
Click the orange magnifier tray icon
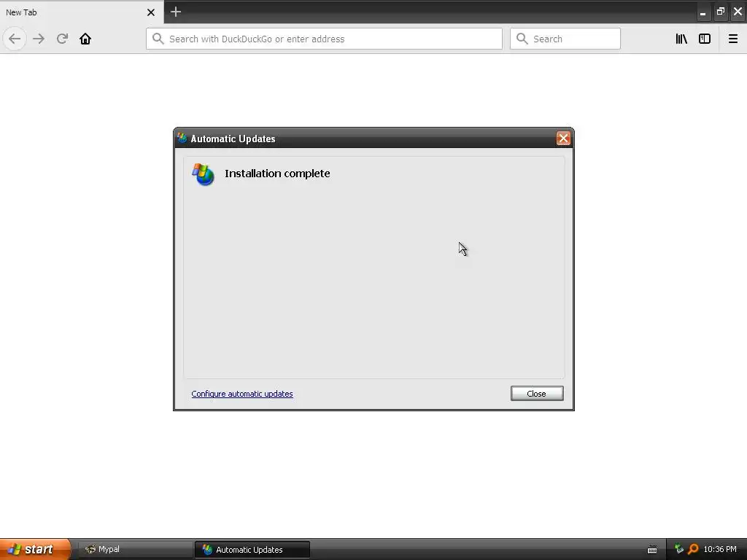click(693, 549)
